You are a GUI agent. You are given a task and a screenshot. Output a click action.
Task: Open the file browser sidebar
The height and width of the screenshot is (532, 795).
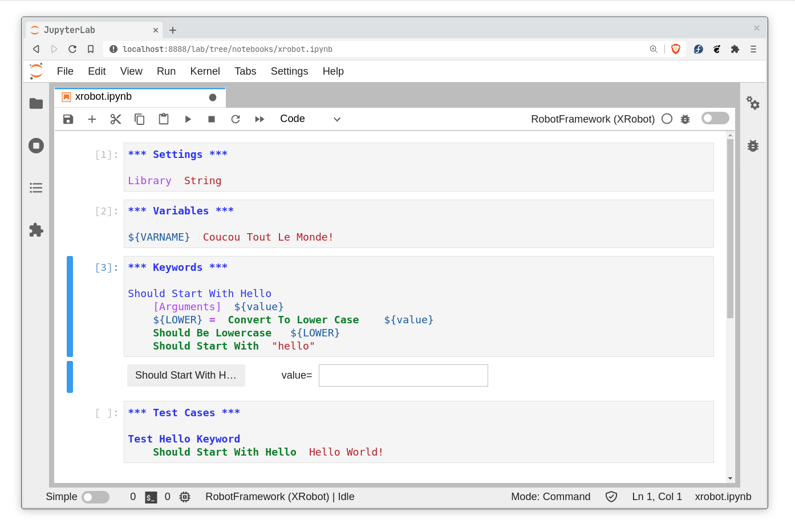point(36,103)
